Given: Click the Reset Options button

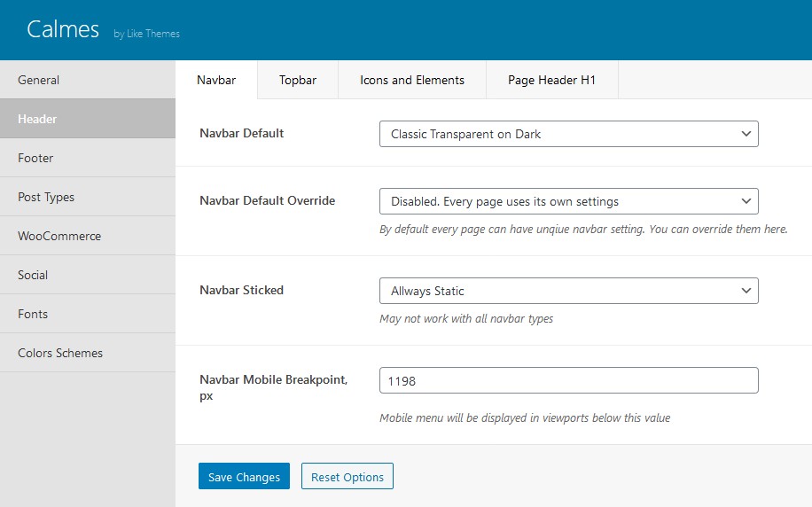Looking at the screenshot, I should (x=347, y=477).
